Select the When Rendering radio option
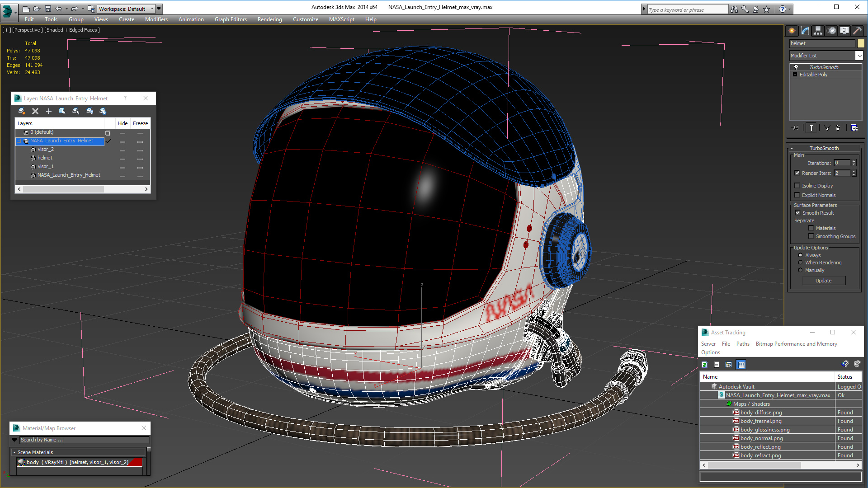This screenshot has width=868, height=488. pyautogui.click(x=800, y=263)
